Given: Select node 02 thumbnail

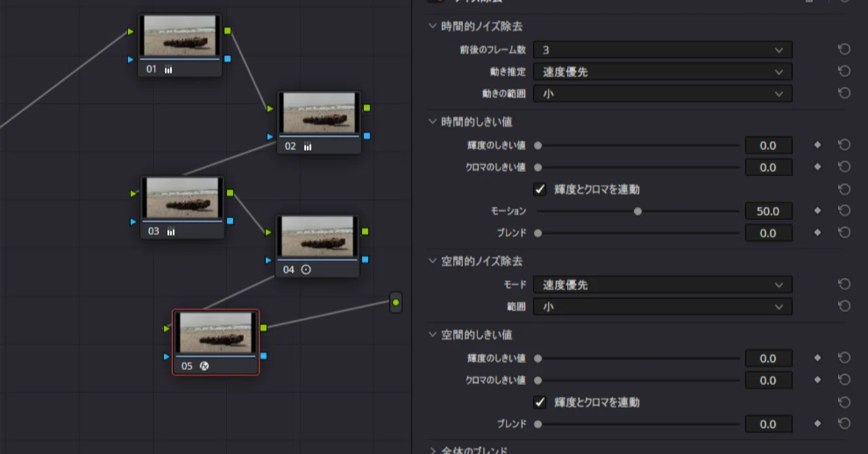Looking at the screenshot, I should click(x=319, y=112).
